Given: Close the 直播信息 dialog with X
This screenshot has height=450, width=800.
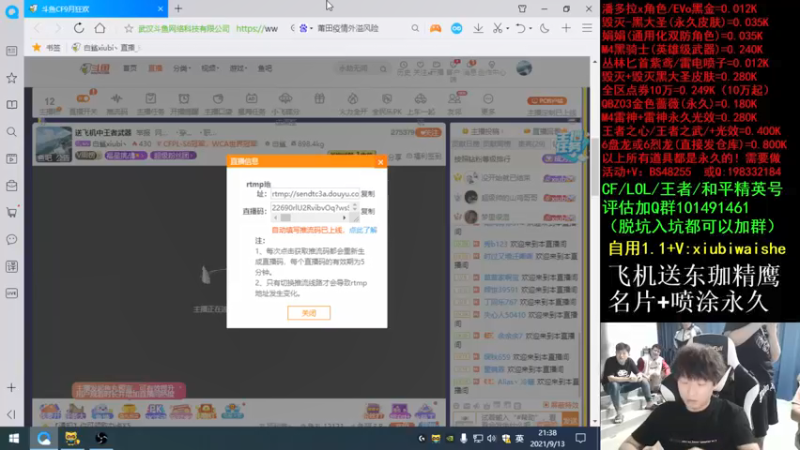Looking at the screenshot, I should [380, 162].
